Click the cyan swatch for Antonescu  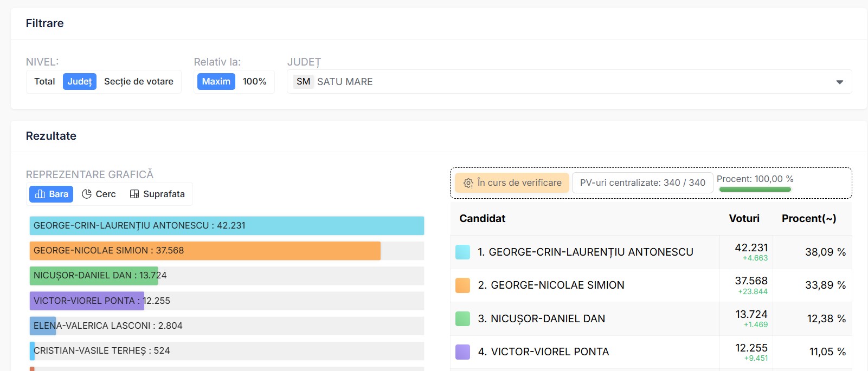[x=462, y=252]
